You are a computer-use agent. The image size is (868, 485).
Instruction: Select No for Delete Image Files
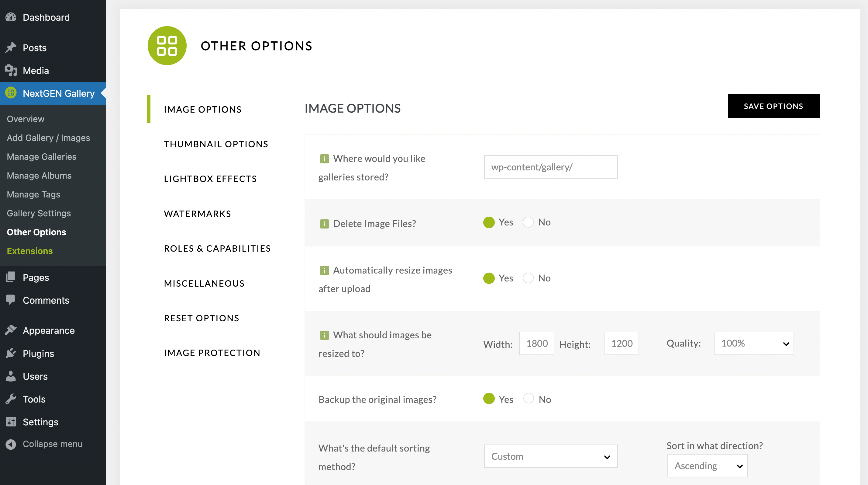[x=528, y=222]
